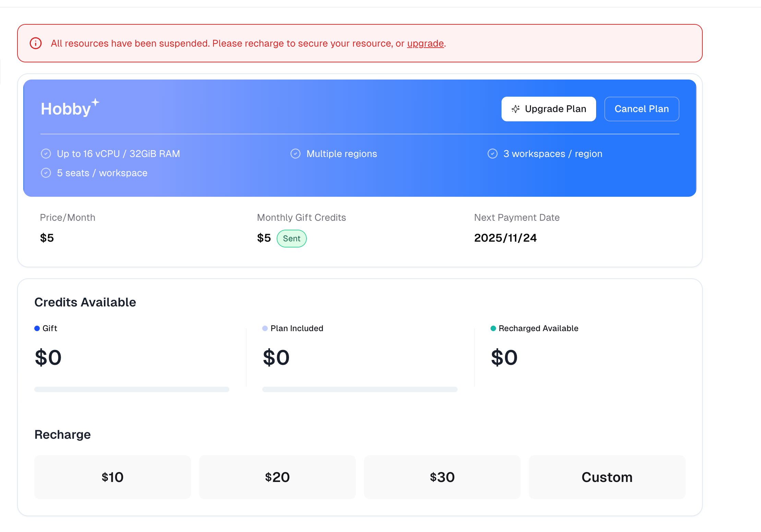Screen dimensions: 761x532
Task: Click the green Recharged Available dot
Action: tap(493, 328)
